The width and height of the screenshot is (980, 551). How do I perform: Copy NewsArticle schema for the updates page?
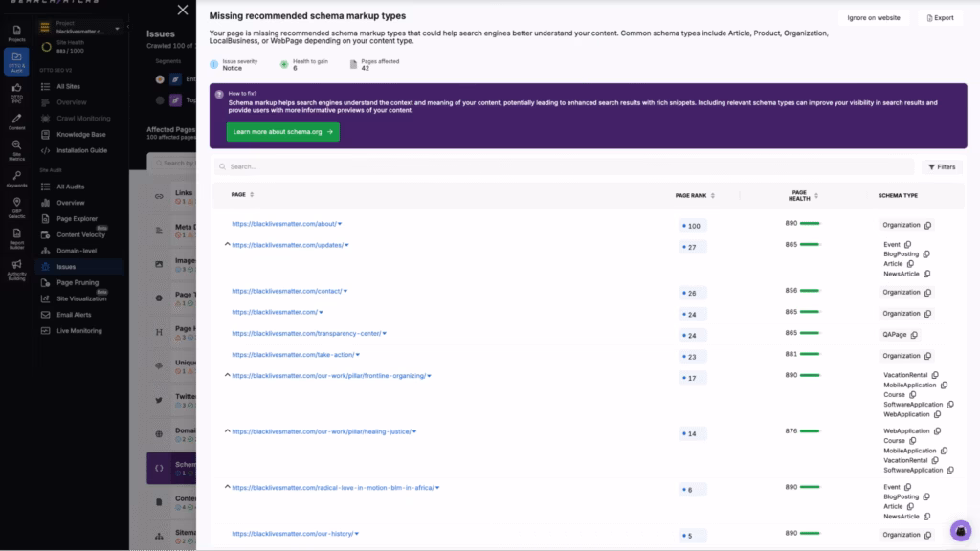[926, 274]
